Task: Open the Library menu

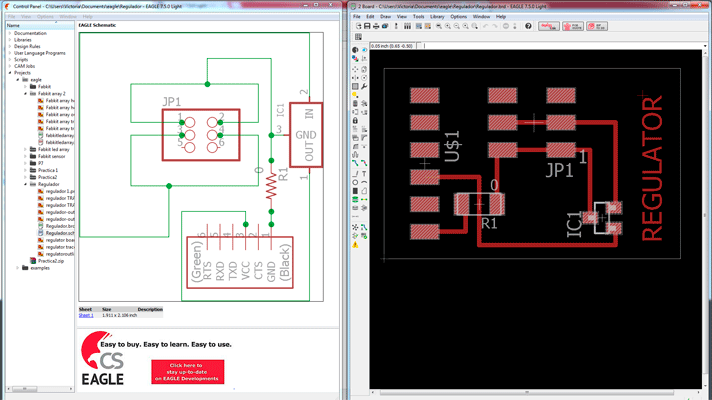Action: (437, 16)
